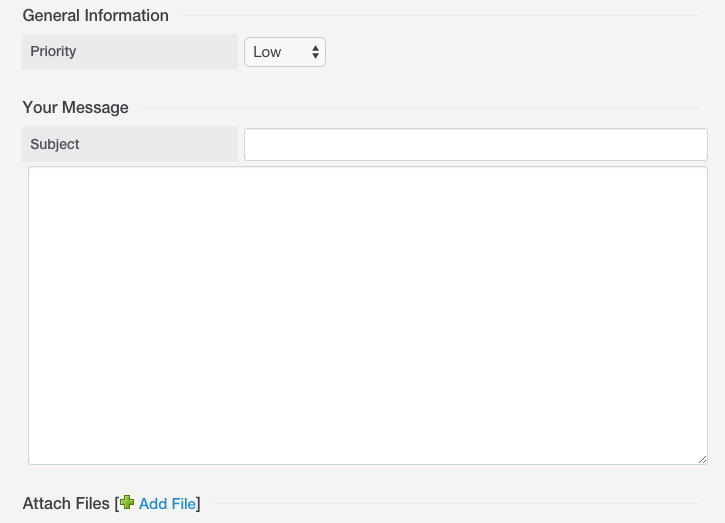Viewport: 725px width, 523px height.
Task: Click the Add File link
Action: [167, 504]
